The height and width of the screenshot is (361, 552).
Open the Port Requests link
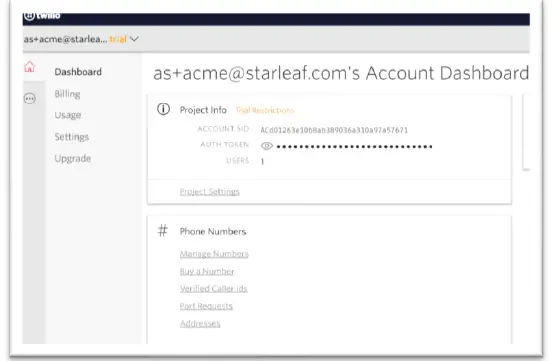coord(206,306)
